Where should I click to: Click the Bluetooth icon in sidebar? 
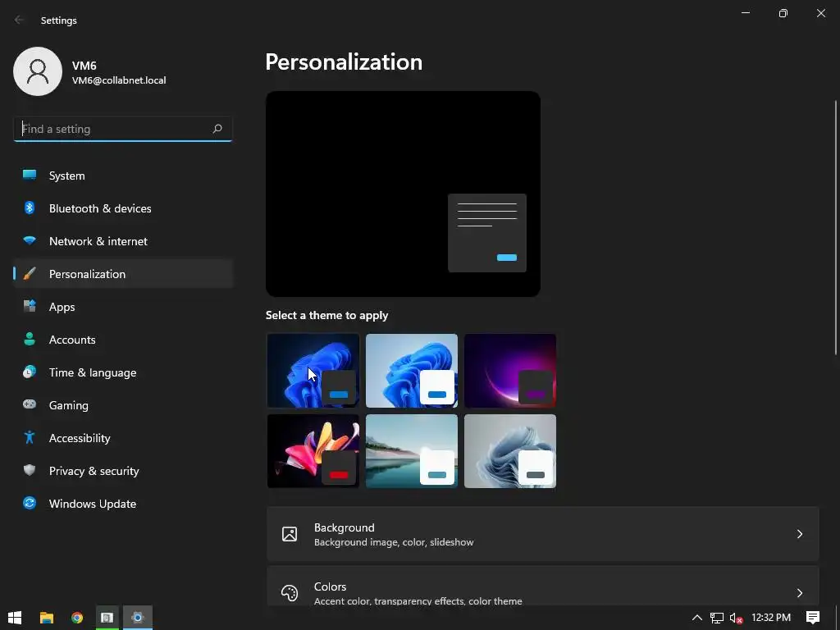tap(30, 208)
